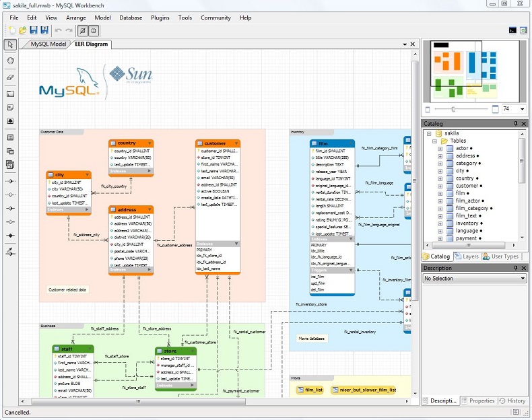
Task: Open the zoom percentage dropdown
Action: 522,109
